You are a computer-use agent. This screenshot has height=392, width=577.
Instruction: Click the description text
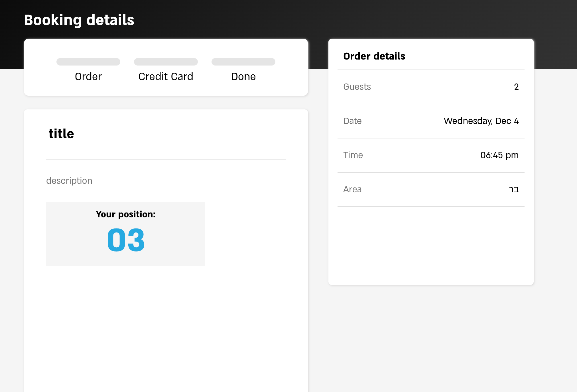(69, 181)
